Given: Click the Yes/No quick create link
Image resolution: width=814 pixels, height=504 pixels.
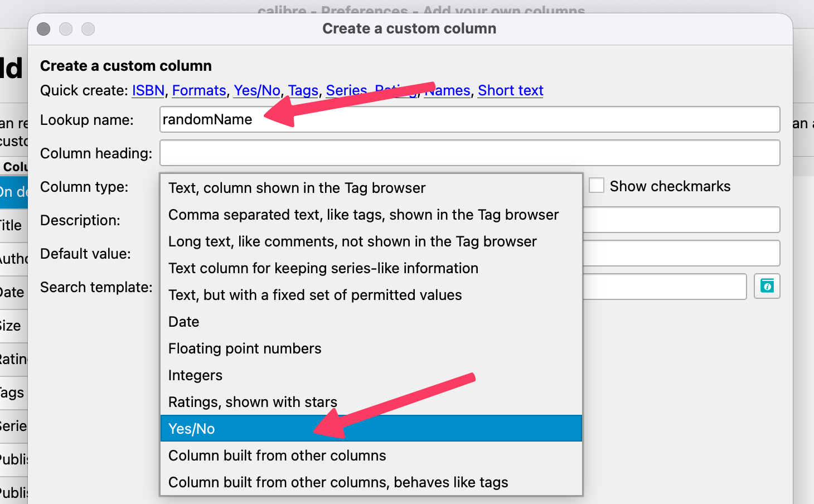Looking at the screenshot, I should pyautogui.click(x=256, y=90).
